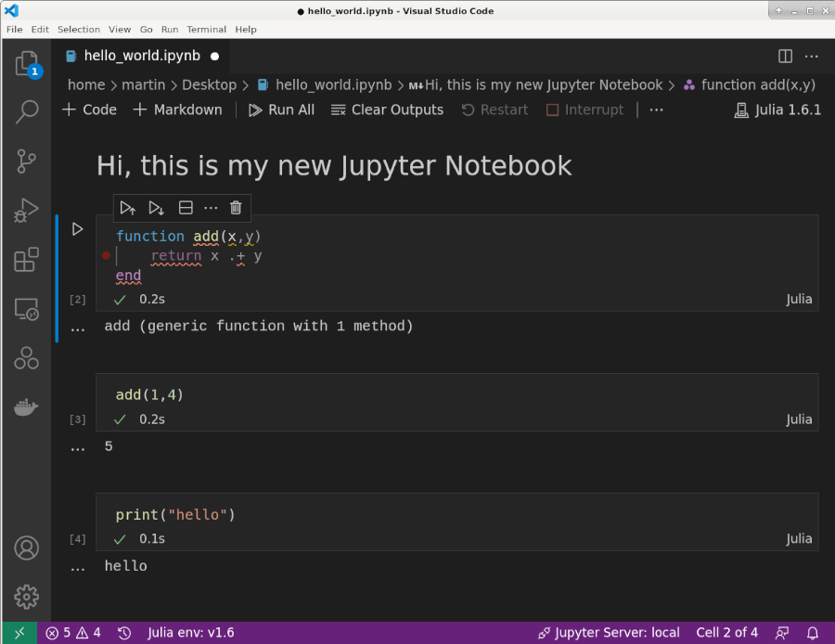Open the Manage gear menu
Image resolution: width=835 pixels, height=644 pixels.
point(27,597)
